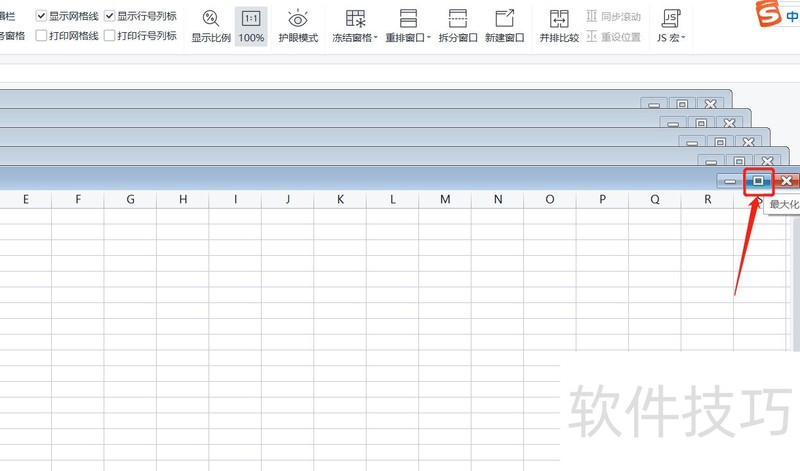The width and height of the screenshot is (800, 471).
Task: Select column F header
Action: [x=78, y=200]
